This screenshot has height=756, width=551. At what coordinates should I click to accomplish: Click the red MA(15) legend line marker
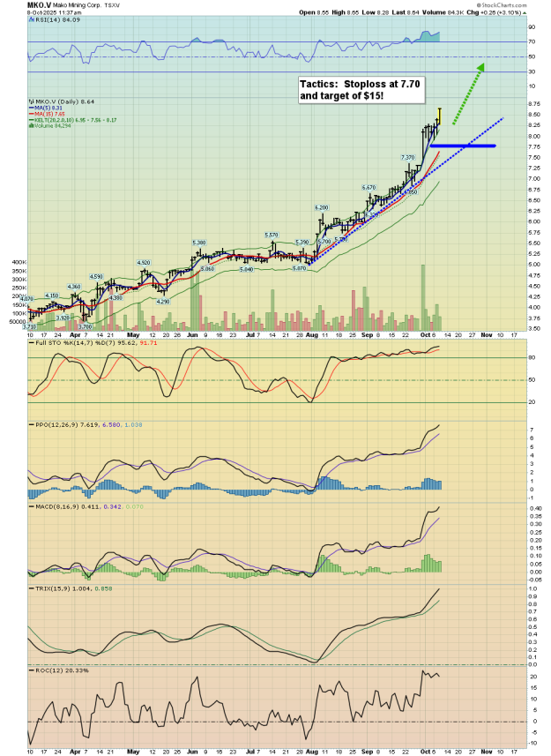pos(31,114)
